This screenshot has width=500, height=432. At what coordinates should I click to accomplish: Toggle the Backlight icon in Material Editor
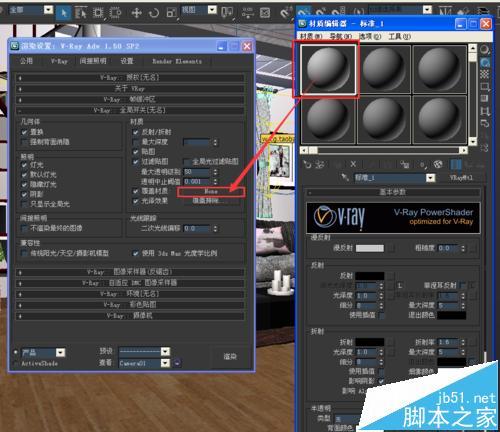(x=485, y=62)
